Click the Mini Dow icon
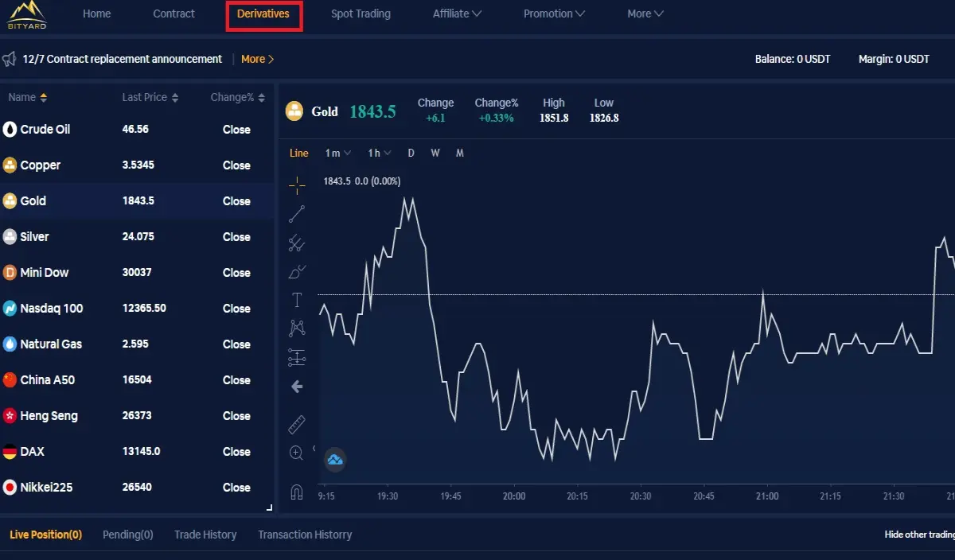 (10, 272)
